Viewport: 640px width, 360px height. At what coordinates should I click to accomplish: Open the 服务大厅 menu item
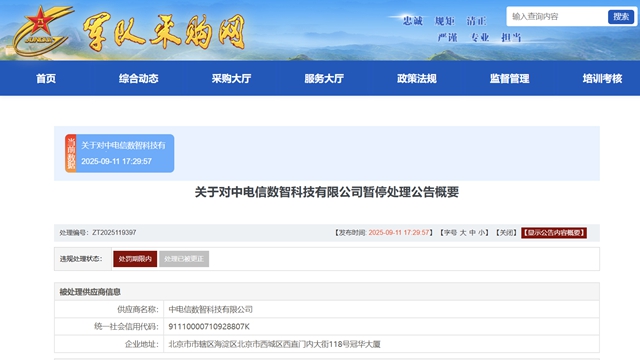[x=324, y=78]
